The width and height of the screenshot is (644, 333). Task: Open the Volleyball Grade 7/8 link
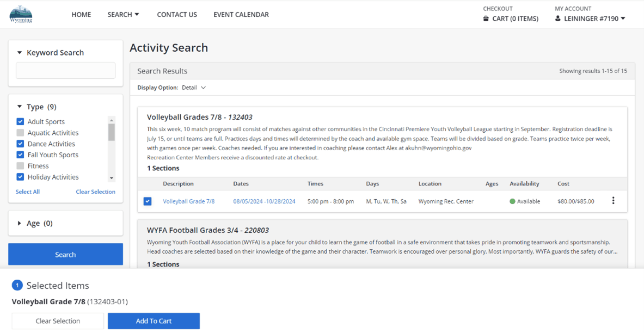click(x=188, y=201)
